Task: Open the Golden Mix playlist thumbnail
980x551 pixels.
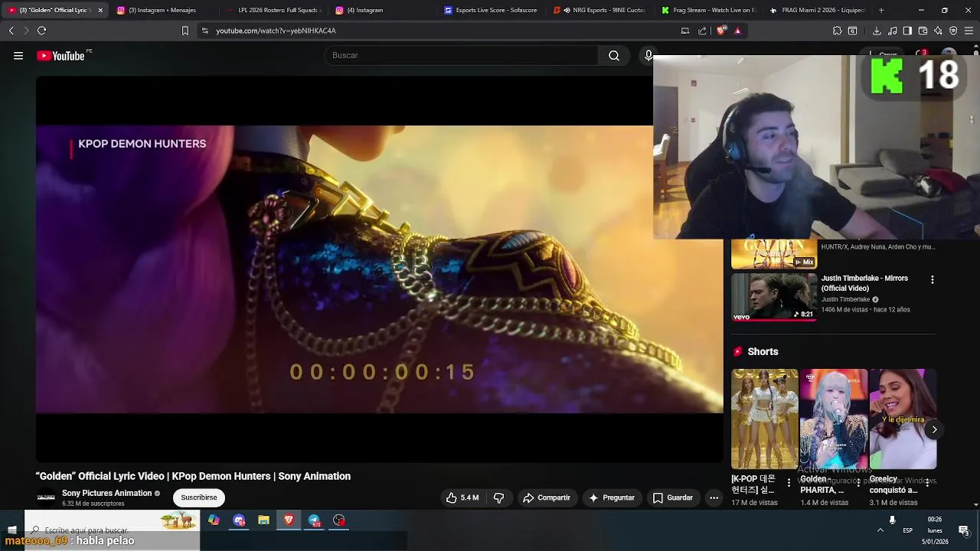Action: coord(774,254)
